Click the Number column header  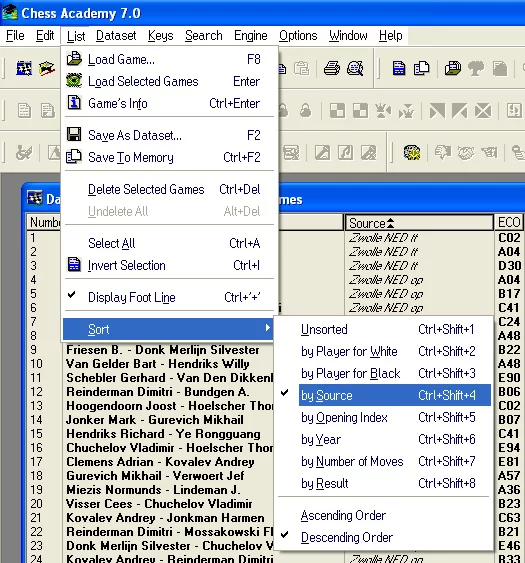coord(44,223)
